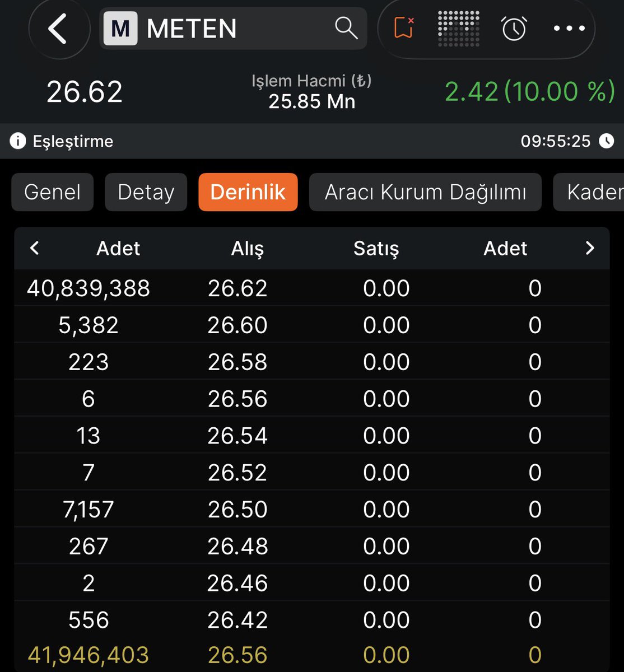Tap the Alış column header
The width and height of the screenshot is (624, 672).
tap(247, 249)
